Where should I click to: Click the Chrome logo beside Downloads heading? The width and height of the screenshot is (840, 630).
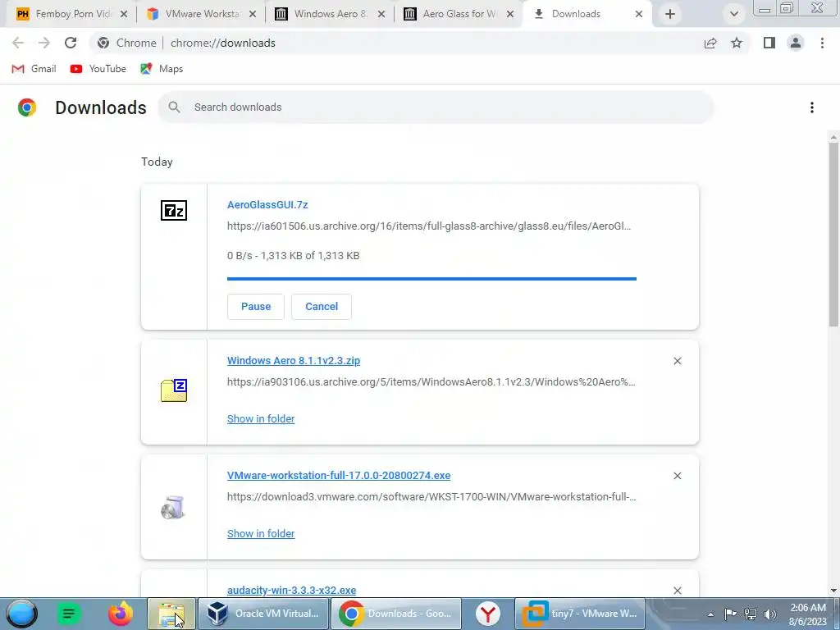coord(27,107)
